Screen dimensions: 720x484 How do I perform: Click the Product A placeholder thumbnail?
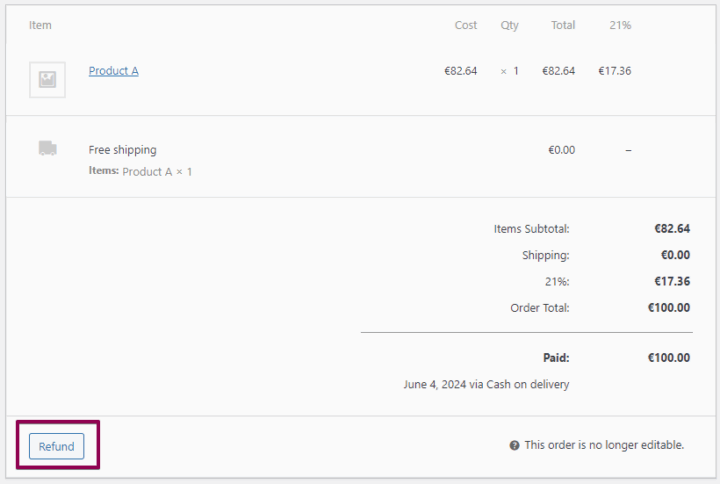47,80
